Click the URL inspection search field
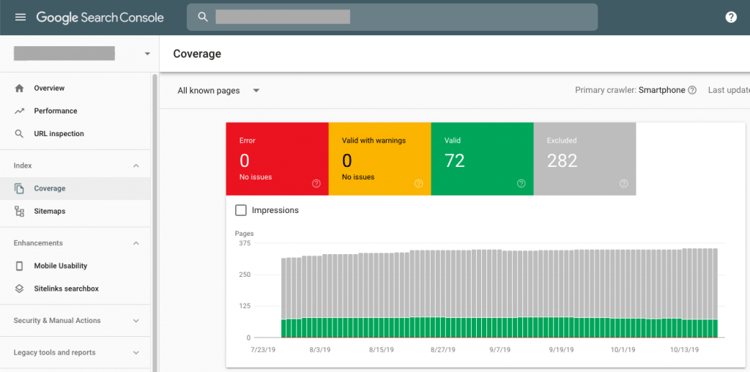The width and height of the screenshot is (750, 372). point(392,17)
